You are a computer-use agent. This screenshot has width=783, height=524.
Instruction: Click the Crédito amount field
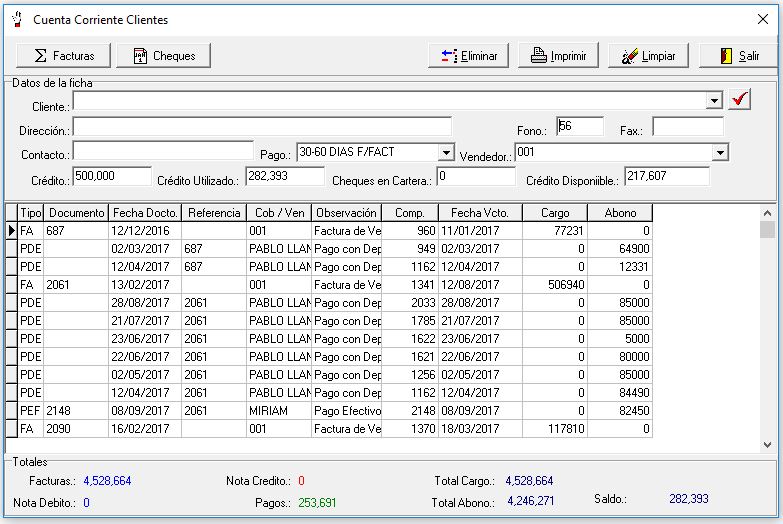click(110, 176)
